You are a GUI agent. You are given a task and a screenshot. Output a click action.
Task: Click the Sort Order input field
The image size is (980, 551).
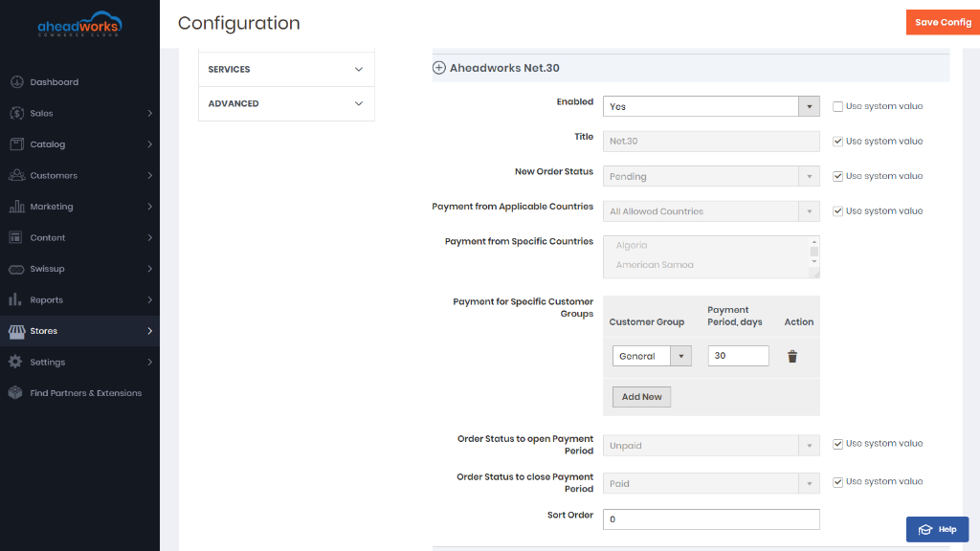pyautogui.click(x=711, y=519)
